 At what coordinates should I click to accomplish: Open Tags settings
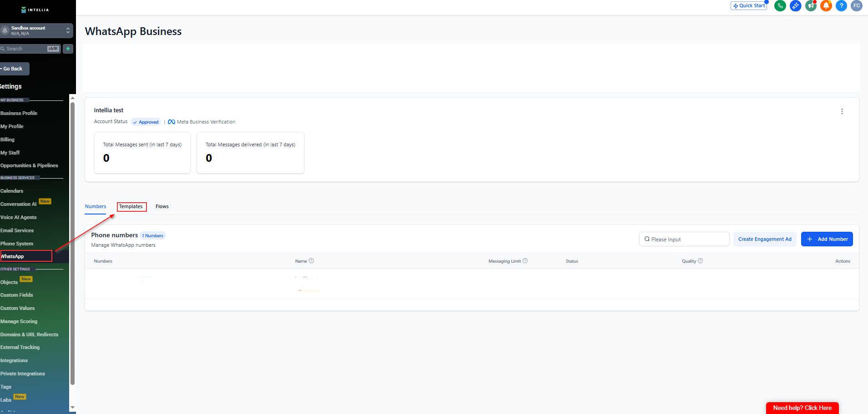coord(6,387)
